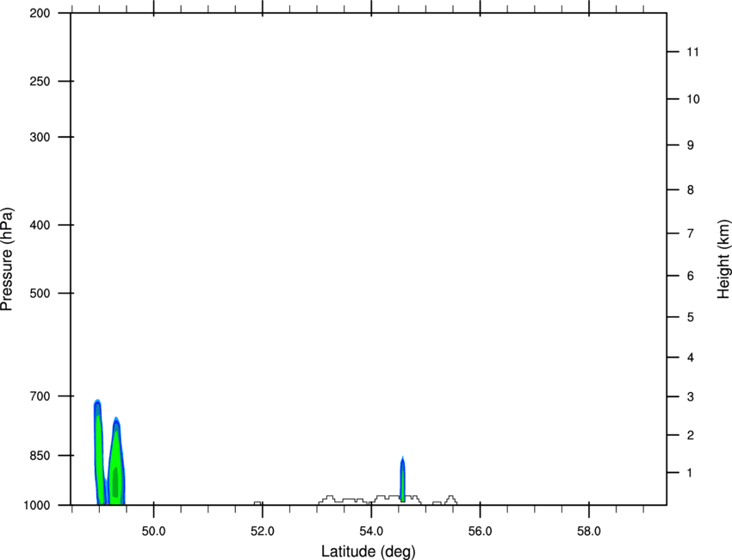Click the tallest green plume near 49 degrees

[x=99, y=448]
